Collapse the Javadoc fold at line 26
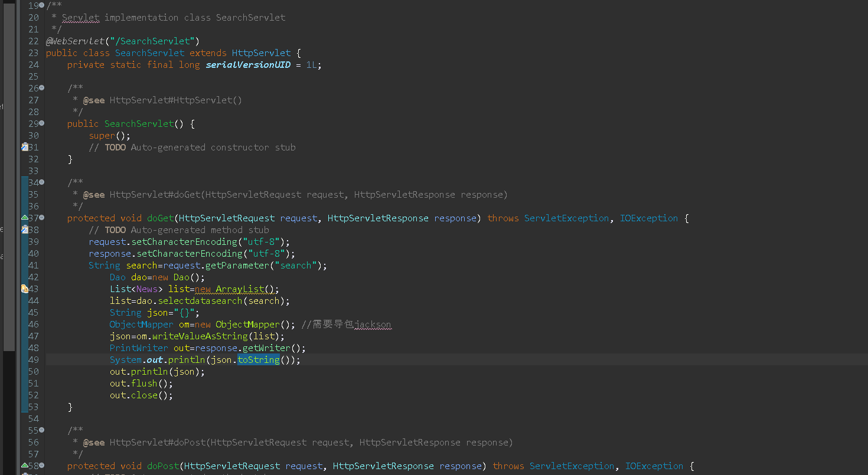 [42, 88]
